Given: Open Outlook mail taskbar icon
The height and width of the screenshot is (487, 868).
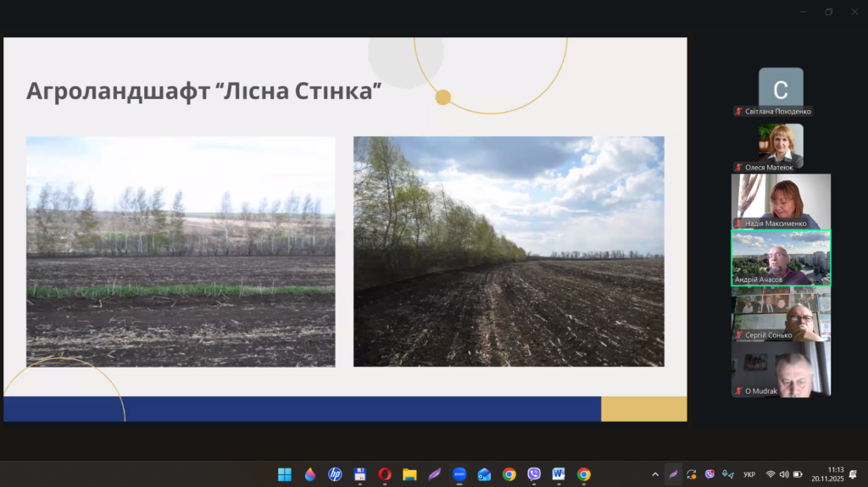Looking at the screenshot, I should pyautogui.click(x=484, y=474).
